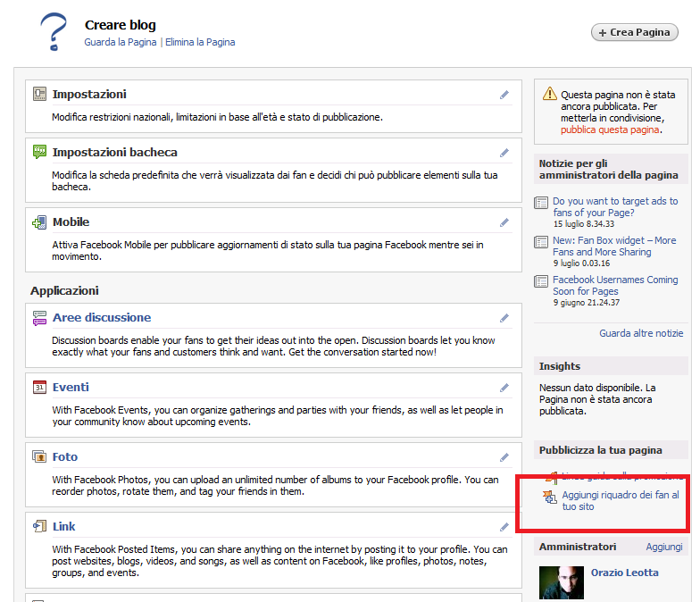Viewport: 700px width, 602px height.
Task: Edit Foto application via pencil icon
Action: 504,457
